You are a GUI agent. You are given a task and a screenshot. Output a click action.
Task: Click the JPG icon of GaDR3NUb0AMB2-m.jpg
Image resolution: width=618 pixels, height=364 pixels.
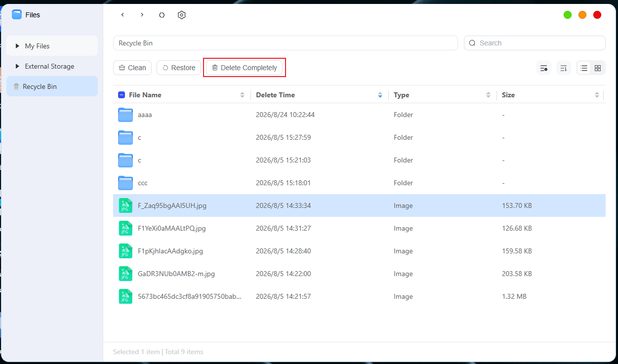(125, 274)
